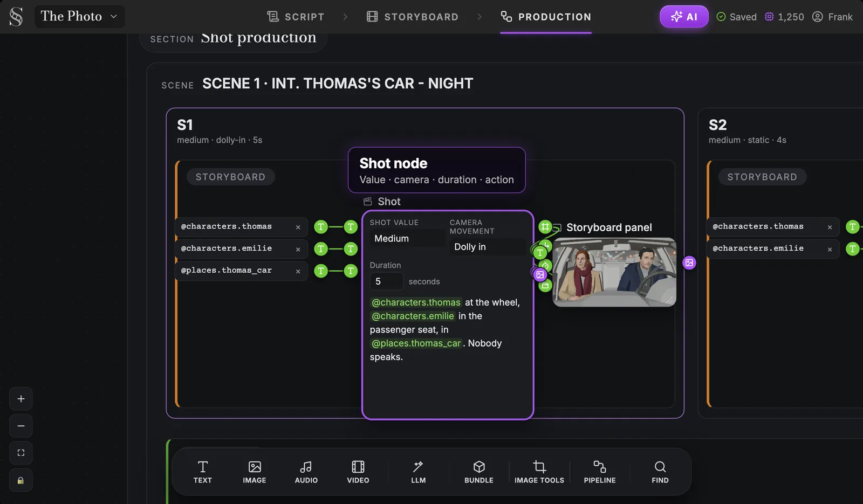Select the @places.thomas_car chip in S1

(241, 271)
